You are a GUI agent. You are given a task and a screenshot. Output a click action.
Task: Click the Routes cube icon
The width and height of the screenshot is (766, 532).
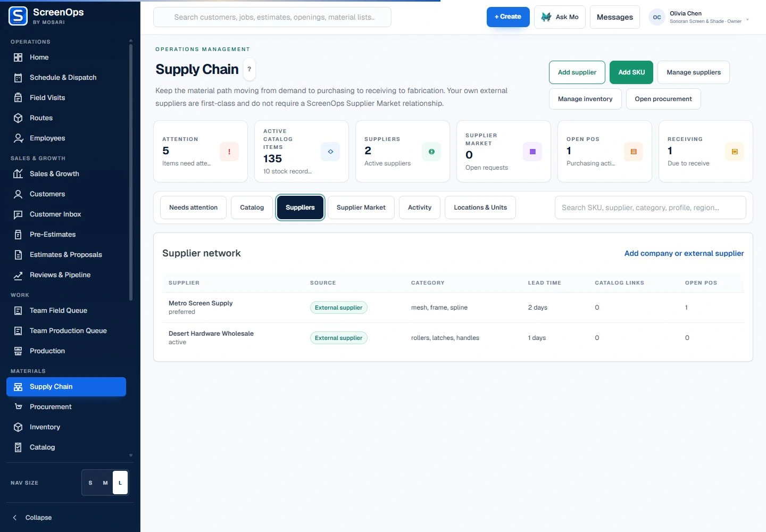pos(18,118)
